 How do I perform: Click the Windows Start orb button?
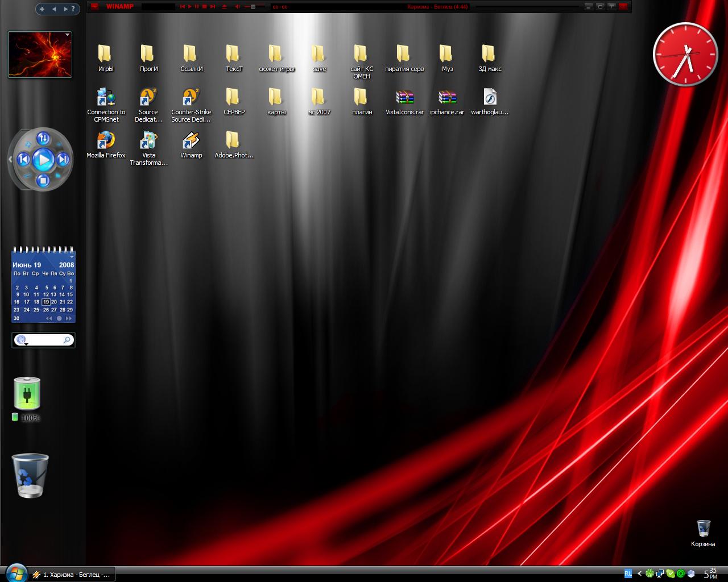click(x=16, y=573)
